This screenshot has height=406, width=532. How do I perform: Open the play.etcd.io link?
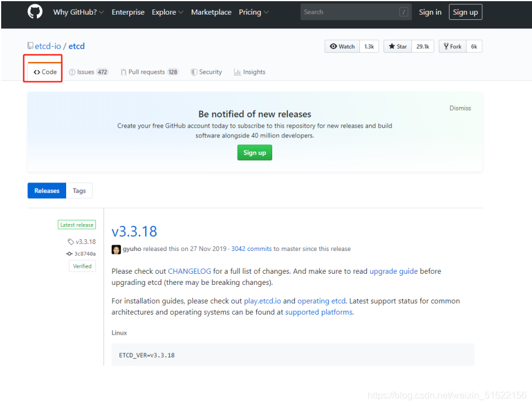click(x=262, y=301)
